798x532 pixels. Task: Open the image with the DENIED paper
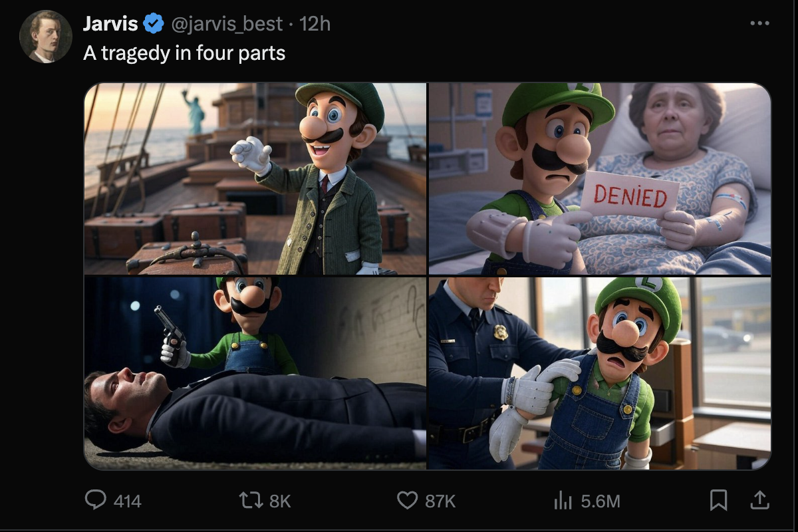tap(599, 178)
